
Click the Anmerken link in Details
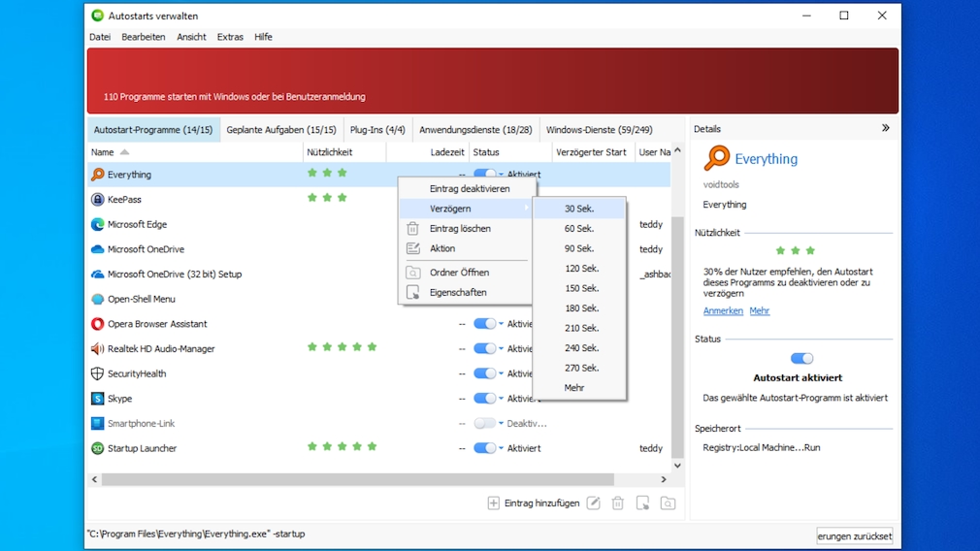pyautogui.click(x=723, y=311)
